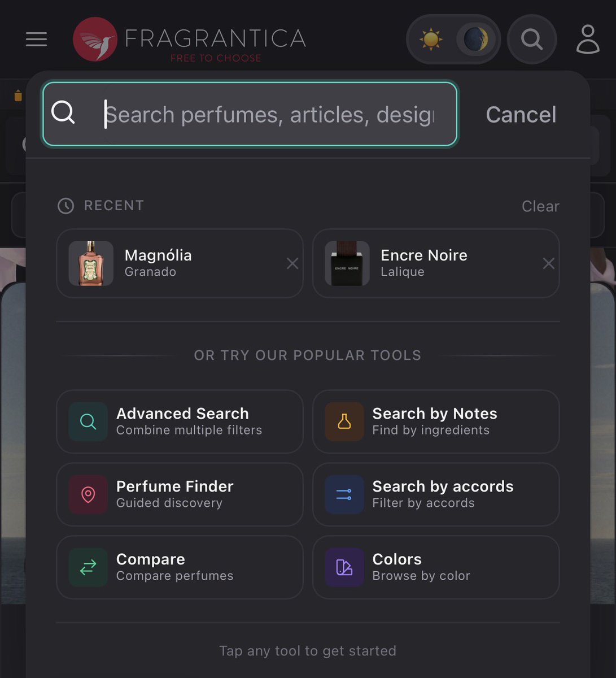Open Colors browse by color tool
Screen dimensions: 616x678
[x=436, y=567]
